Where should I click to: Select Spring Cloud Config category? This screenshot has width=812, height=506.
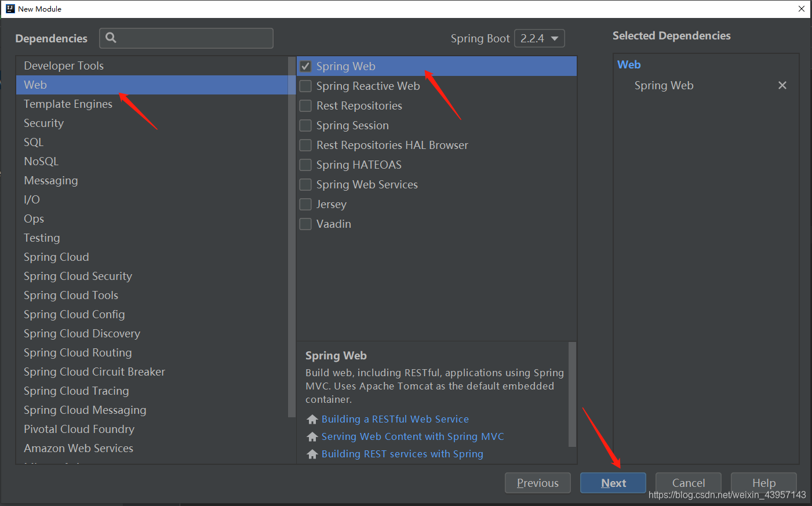tap(152, 314)
